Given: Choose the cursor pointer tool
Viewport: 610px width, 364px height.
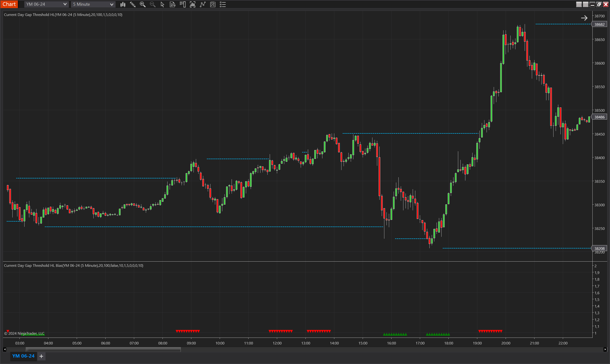Looking at the screenshot, I should coord(162,5).
